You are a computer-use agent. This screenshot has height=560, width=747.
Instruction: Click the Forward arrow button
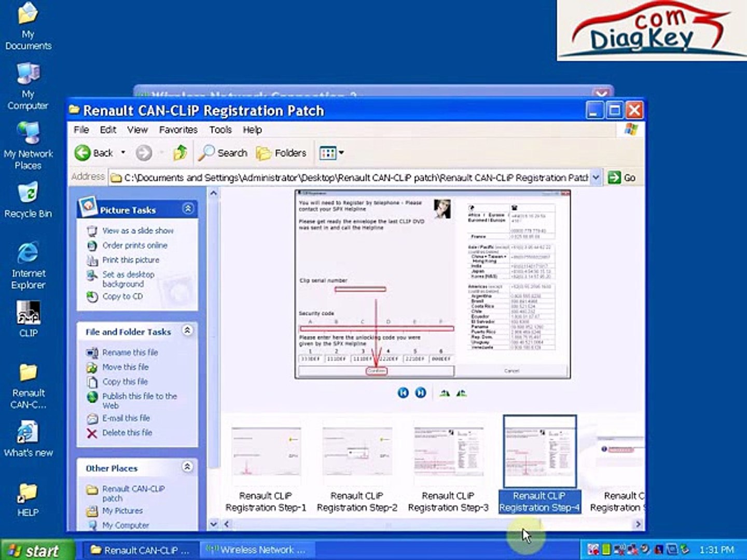coord(144,153)
